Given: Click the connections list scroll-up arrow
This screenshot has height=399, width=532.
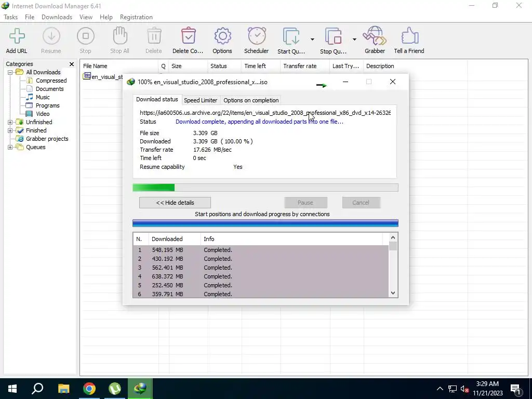Looking at the screenshot, I should coord(393,237).
